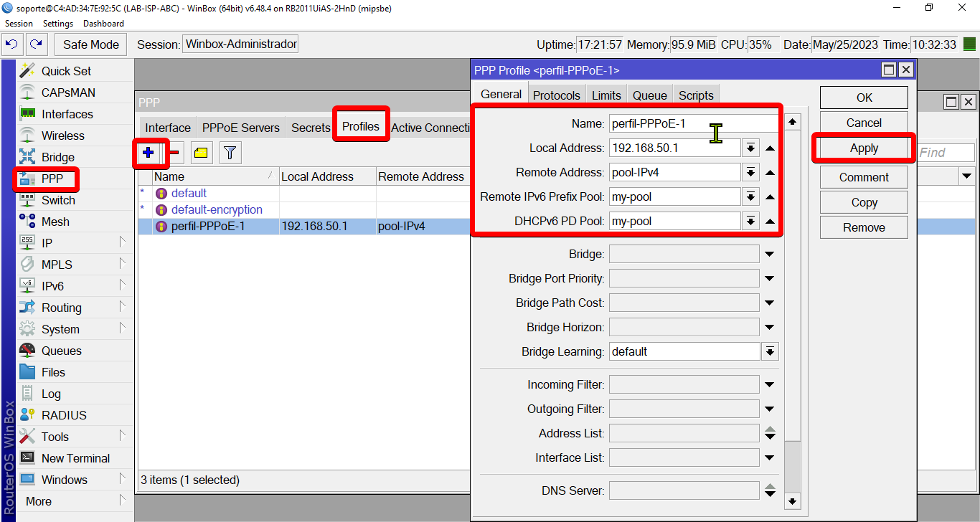Click the Copy button in profile dialog
This screenshot has width=980, height=522.
click(864, 202)
